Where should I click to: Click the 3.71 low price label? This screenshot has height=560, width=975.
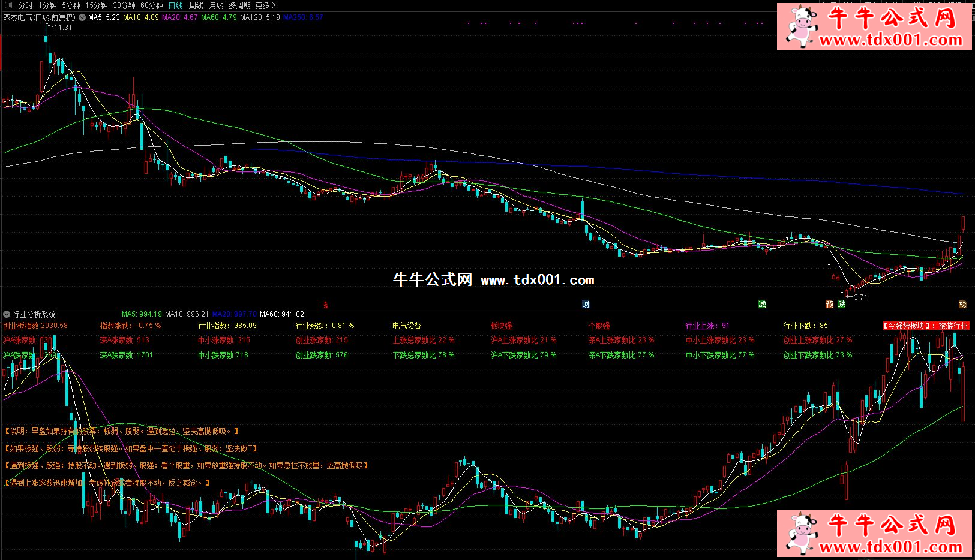coord(860,297)
